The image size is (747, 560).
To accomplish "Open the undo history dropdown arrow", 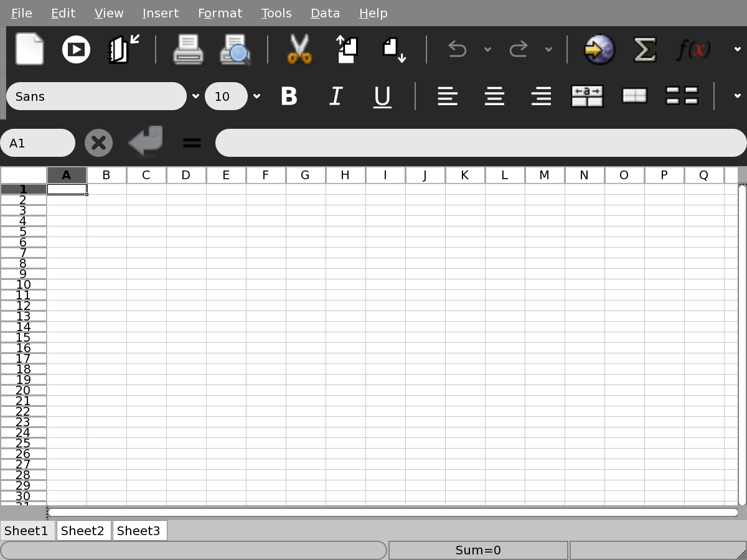I will click(487, 49).
